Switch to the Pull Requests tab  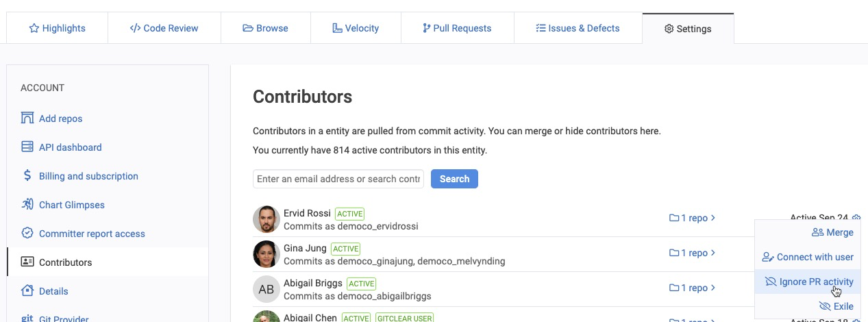(457, 28)
